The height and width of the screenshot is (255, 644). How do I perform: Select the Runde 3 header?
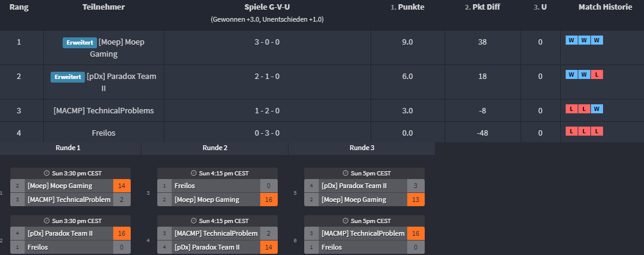[x=362, y=148]
